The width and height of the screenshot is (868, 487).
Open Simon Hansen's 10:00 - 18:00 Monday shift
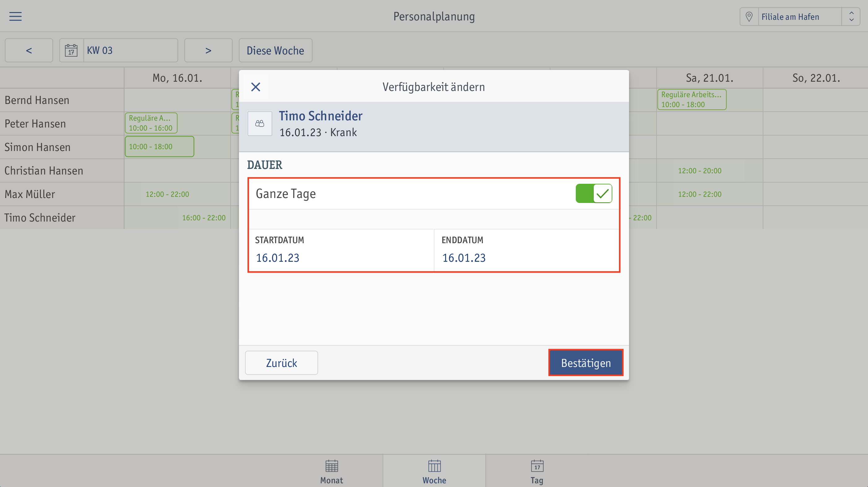(159, 147)
